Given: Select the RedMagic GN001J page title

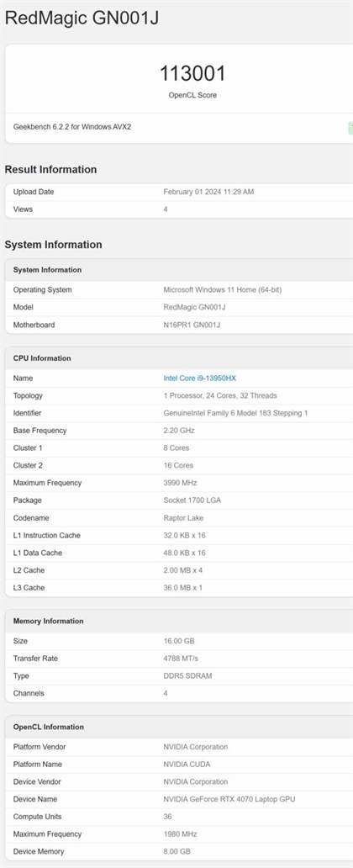Looking at the screenshot, I should click(x=82, y=19).
